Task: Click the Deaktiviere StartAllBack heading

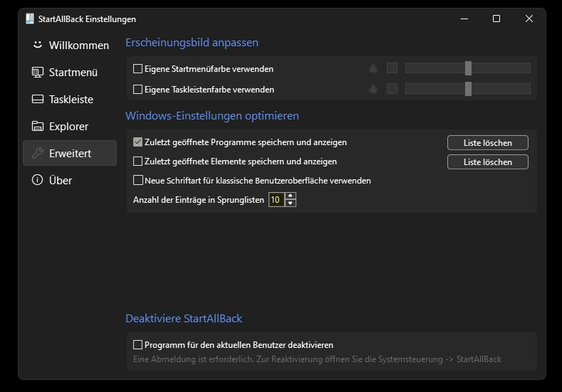Action: [184, 318]
